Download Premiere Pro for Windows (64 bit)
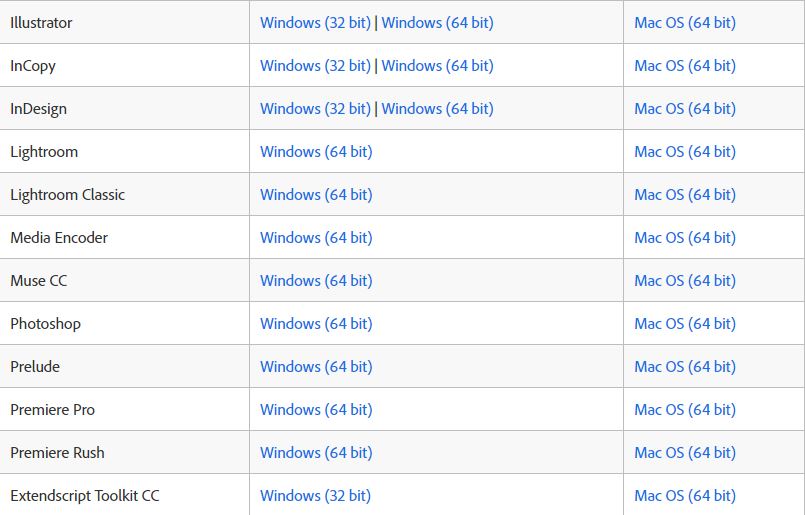 (316, 410)
